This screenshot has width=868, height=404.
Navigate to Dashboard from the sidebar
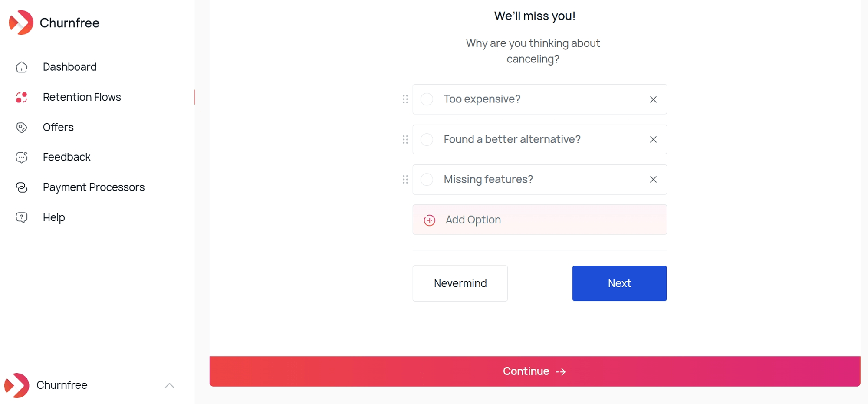tap(69, 66)
